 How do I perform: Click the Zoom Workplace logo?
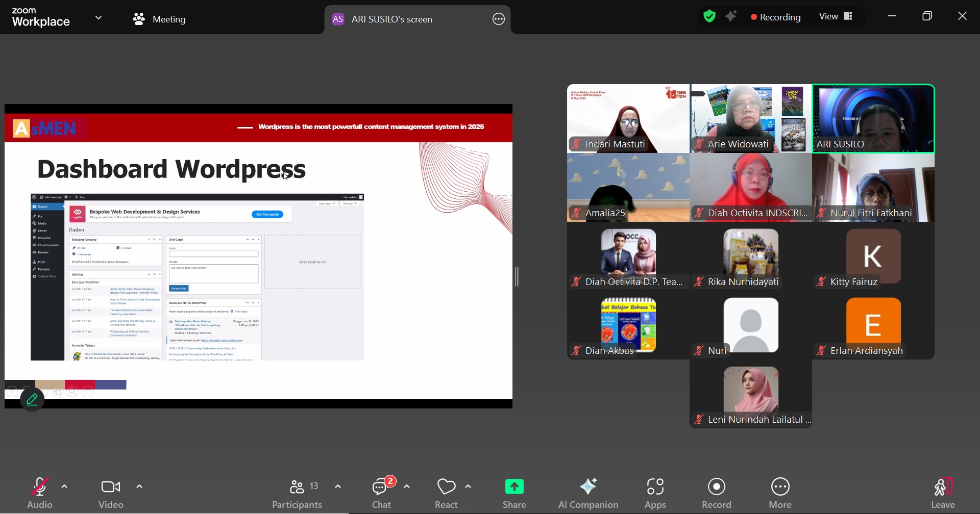pos(41,17)
